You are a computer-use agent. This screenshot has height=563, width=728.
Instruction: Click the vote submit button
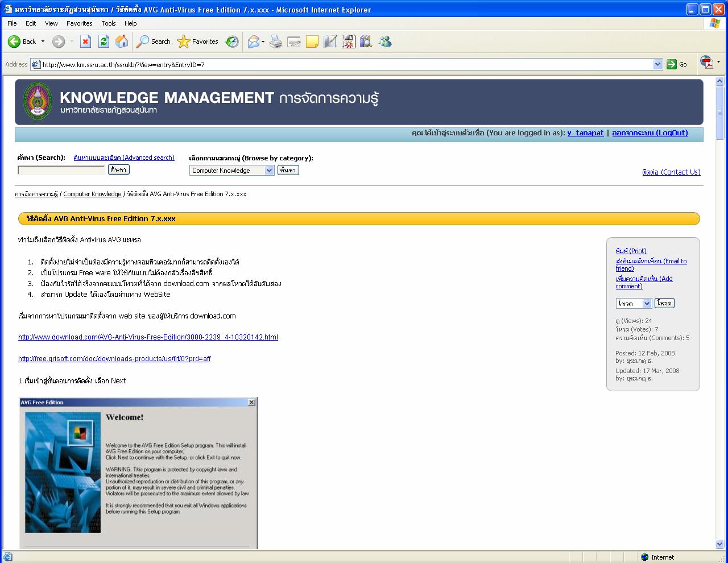coord(664,303)
